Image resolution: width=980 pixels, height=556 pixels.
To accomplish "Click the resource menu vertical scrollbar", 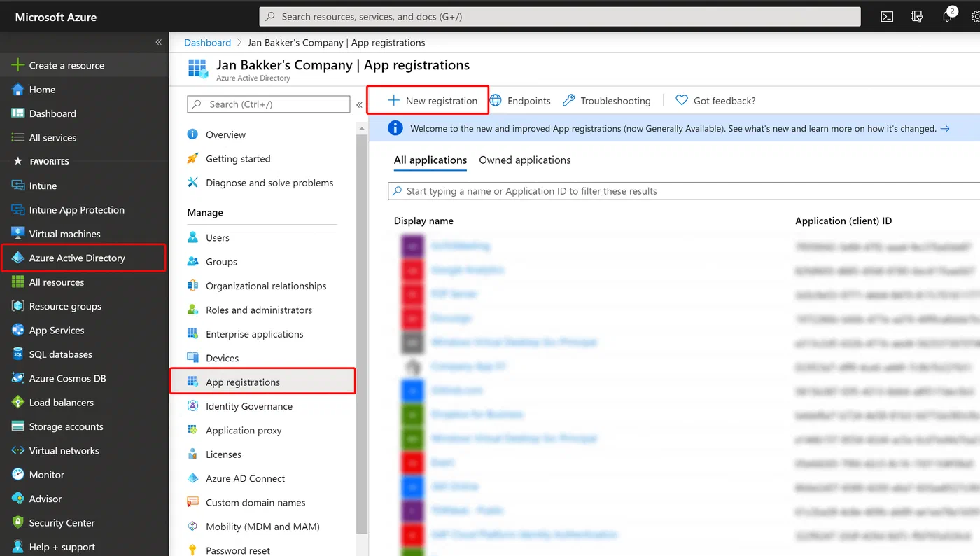I will pos(362,335).
